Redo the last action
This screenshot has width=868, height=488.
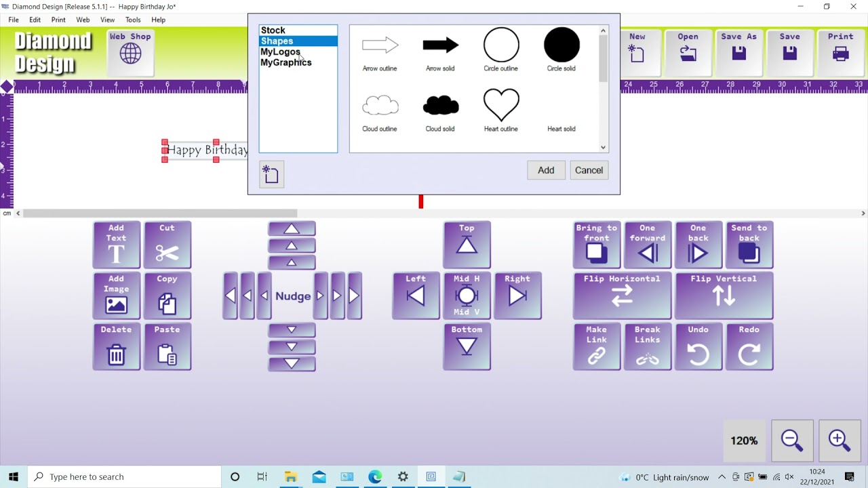(x=749, y=346)
